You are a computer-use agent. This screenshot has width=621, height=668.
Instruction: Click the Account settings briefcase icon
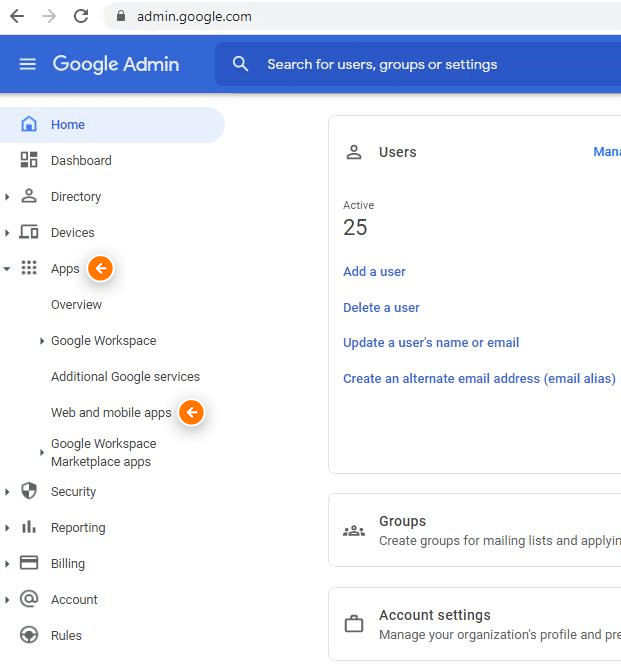(354, 624)
